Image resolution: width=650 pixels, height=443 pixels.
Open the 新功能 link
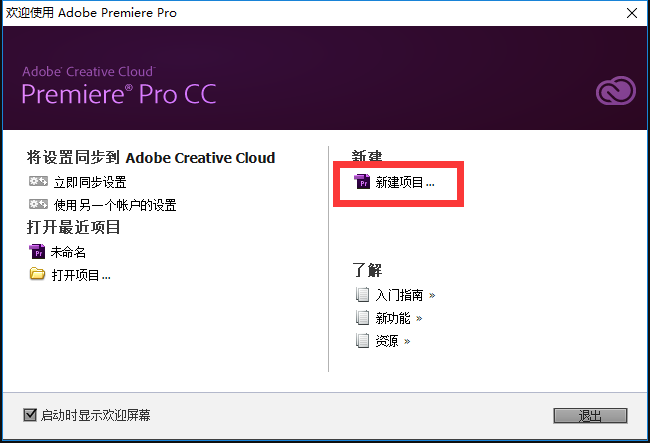[393, 318]
